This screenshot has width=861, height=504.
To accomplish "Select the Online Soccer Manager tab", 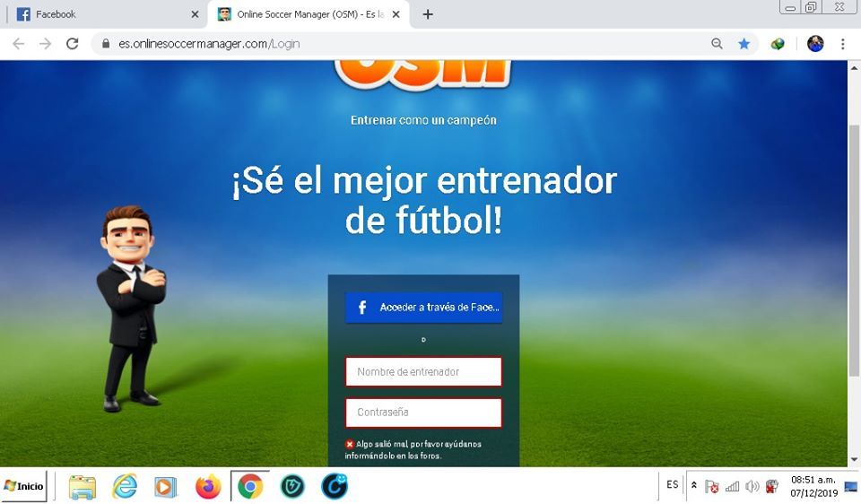I will [x=309, y=14].
